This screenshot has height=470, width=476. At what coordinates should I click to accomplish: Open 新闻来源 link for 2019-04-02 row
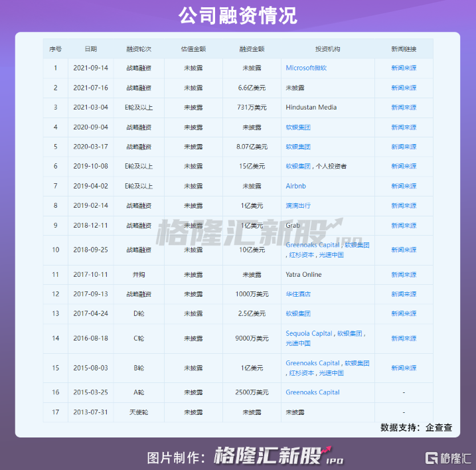[x=404, y=186]
